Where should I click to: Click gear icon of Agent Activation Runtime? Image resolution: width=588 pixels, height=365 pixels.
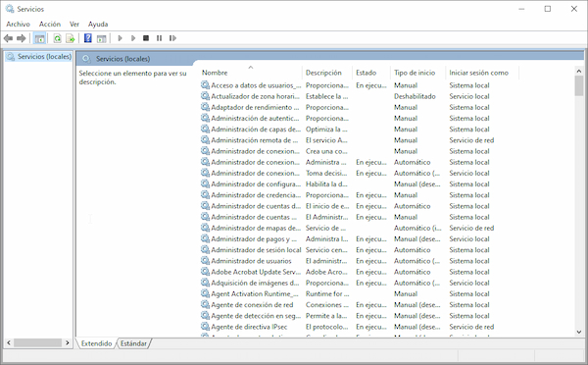click(205, 293)
